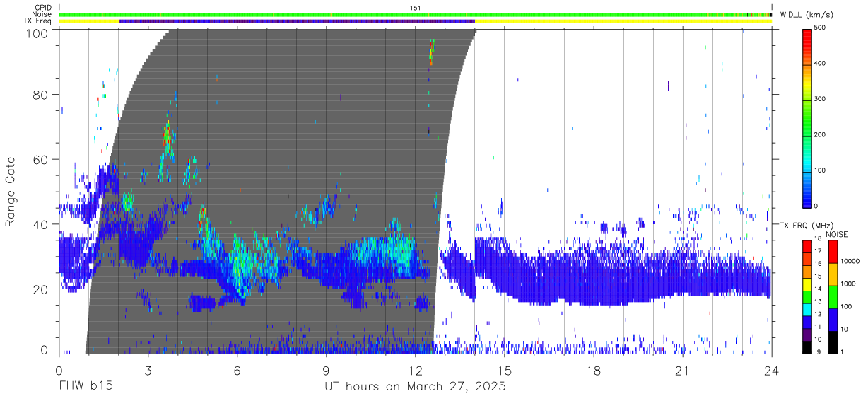
Task: Click the 500 tick on the width colorbar
Action: [x=821, y=28]
